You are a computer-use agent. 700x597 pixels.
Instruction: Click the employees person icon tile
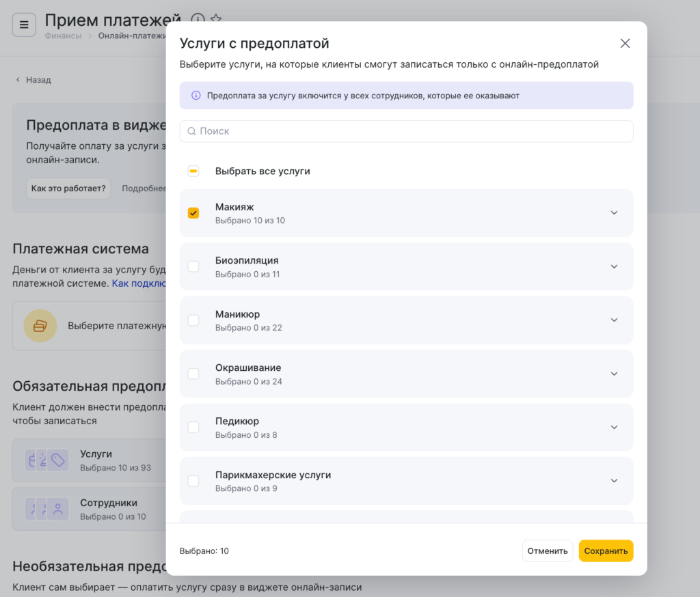click(58, 509)
